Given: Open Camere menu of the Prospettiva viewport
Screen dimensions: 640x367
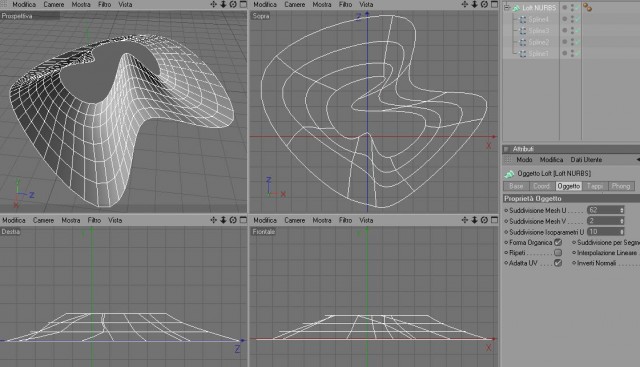Looking at the screenshot, I should coord(53,4).
